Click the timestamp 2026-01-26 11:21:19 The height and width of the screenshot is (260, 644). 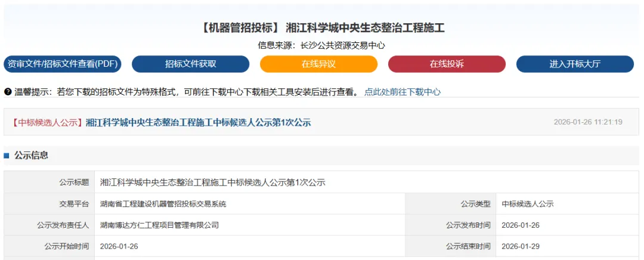588,122
